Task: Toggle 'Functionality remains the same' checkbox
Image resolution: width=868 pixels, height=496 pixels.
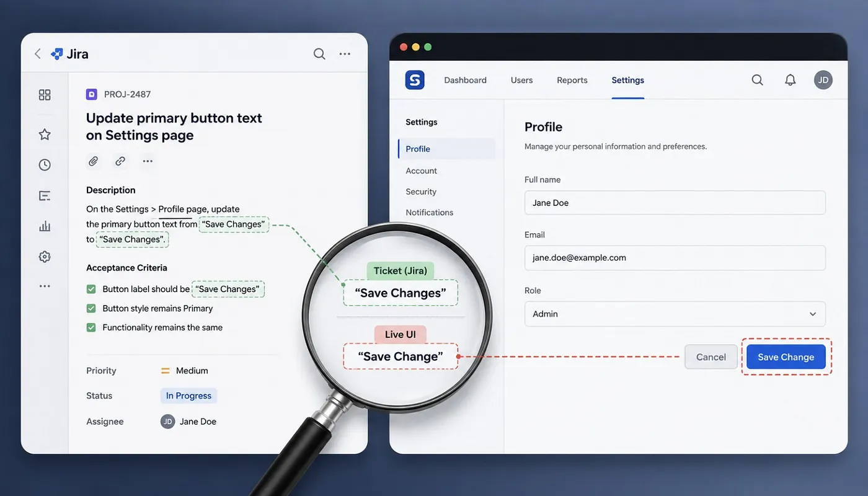Action: 91,327
